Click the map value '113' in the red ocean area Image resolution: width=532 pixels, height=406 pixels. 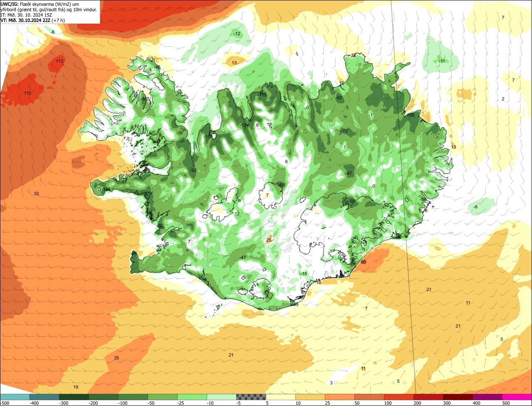tap(59, 61)
